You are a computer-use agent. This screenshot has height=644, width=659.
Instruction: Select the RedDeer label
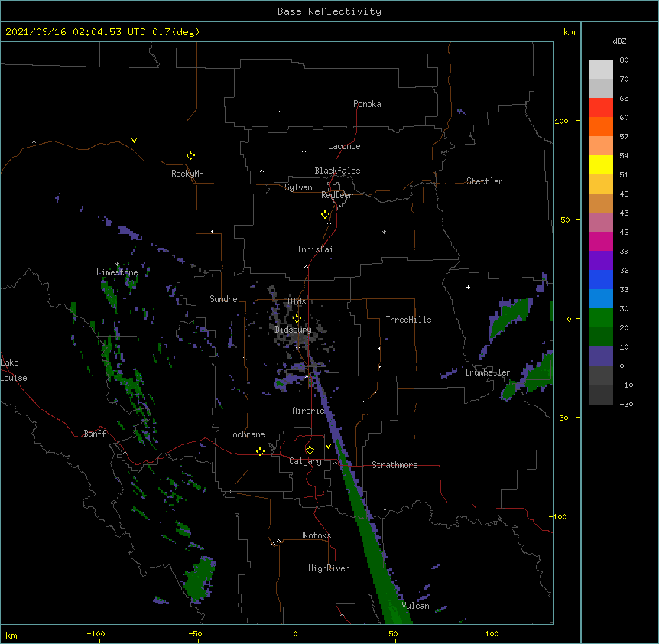336,195
